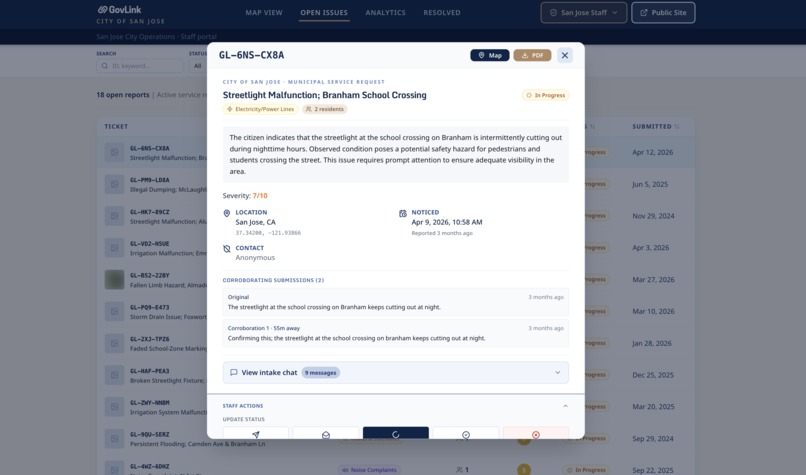
Task: Click the In Progress status badge in the dialog
Action: pyautogui.click(x=545, y=95)
